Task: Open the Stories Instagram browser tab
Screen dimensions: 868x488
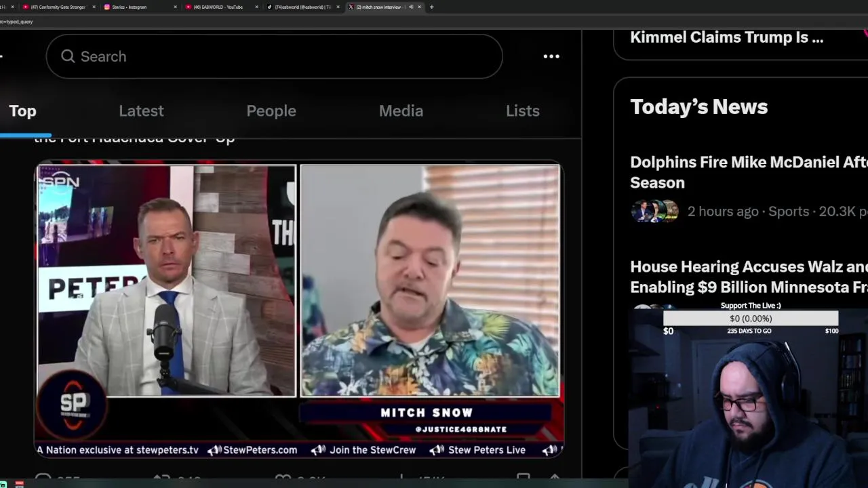Action: pos(140,7)
